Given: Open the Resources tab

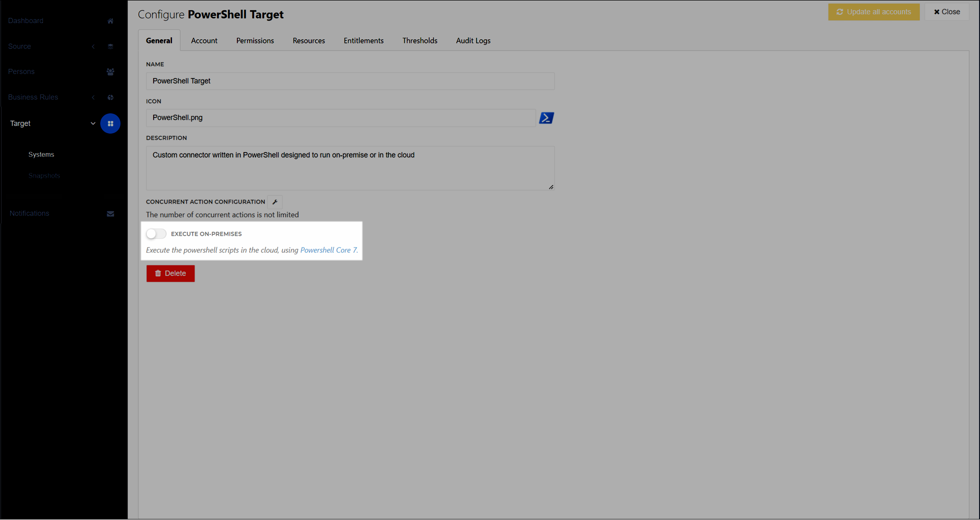Looking at the screenshot, I should (309, 41).
